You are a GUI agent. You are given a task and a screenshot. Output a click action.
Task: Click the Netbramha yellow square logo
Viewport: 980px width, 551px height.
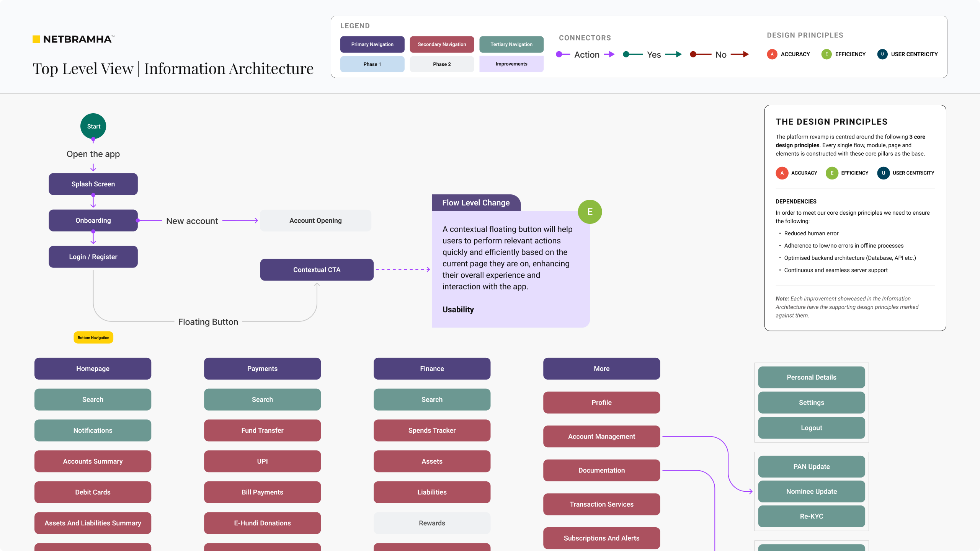tap(36, 39)
